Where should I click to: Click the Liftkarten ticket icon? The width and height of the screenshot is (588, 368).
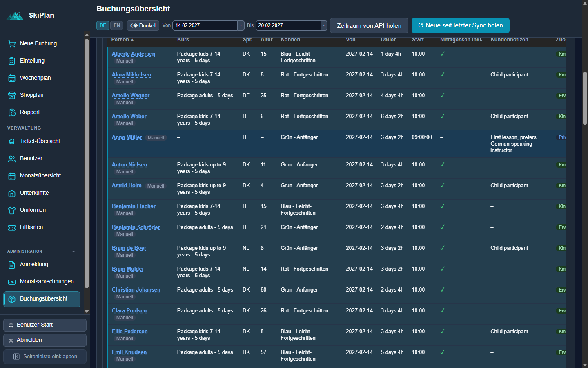coord(12,227)
